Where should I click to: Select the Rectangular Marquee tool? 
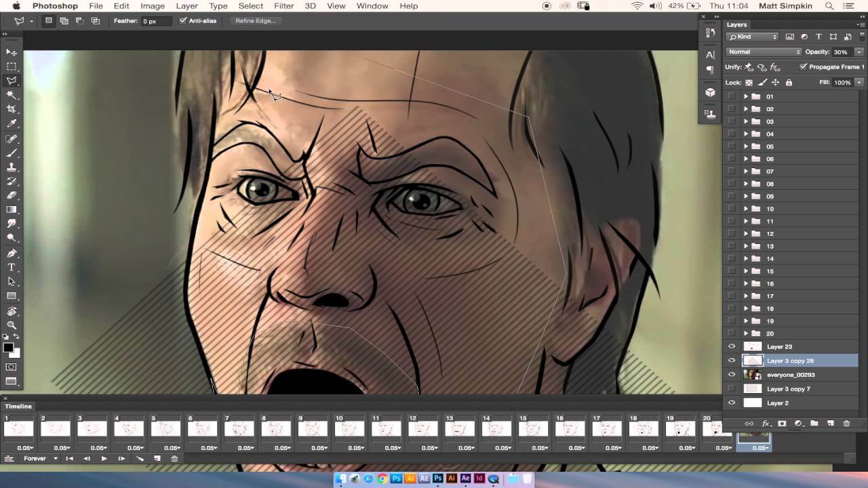tap(12, 66)
